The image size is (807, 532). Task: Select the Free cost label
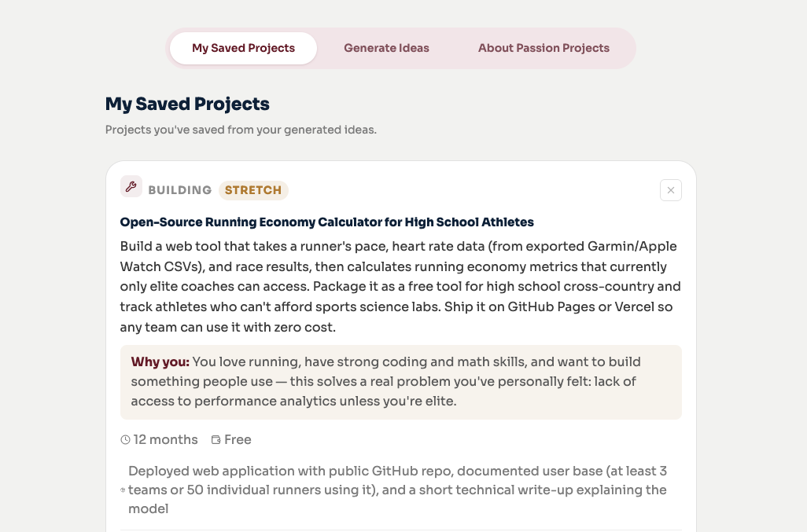coord(238,439)
